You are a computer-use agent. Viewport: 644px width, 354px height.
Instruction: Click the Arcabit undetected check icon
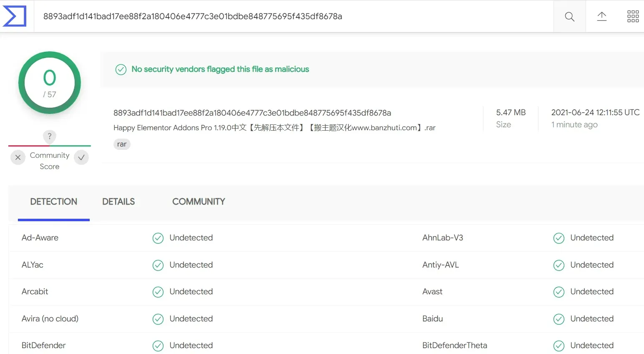point(158,292)
